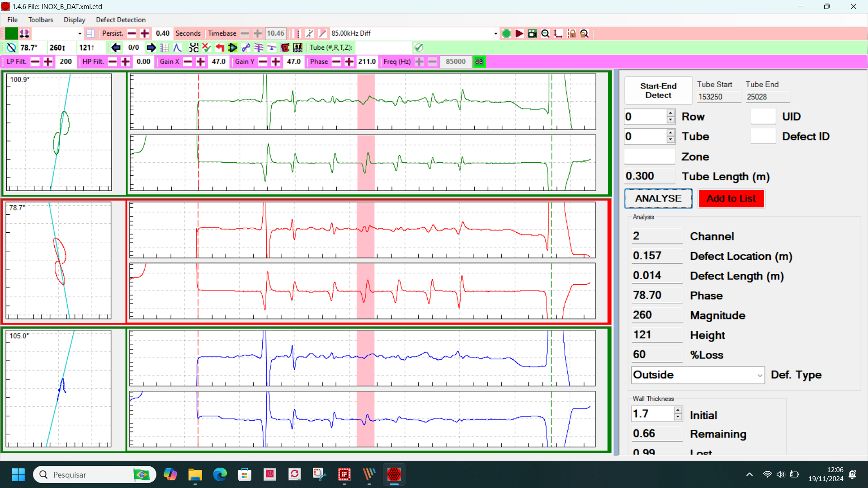This screenshot has width=868, height=488.
Task: Click the Start-End Detect button
Action: 658,91
